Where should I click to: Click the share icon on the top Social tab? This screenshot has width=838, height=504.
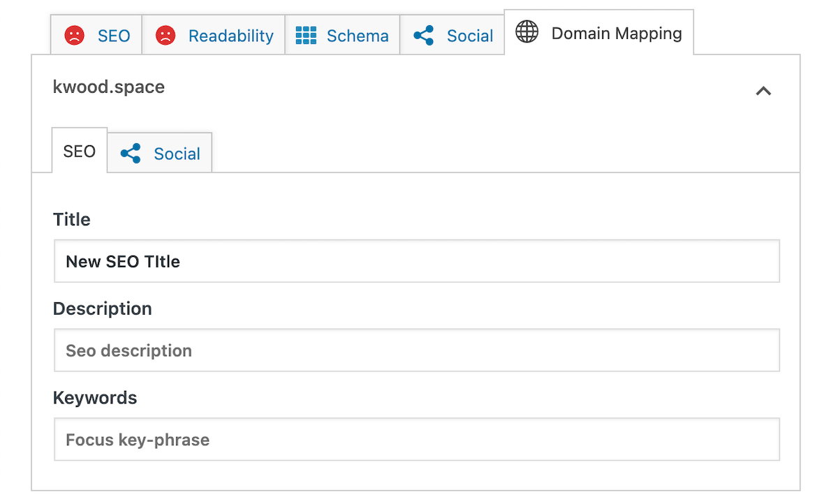pyautogui.click(x=423, y=36)
